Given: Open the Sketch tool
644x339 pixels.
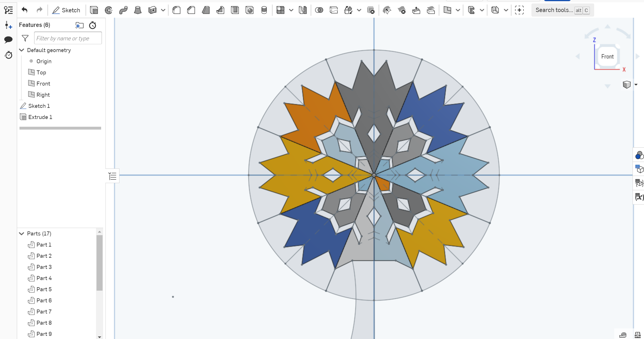Looking at the screenshot, I should (66, 10).
